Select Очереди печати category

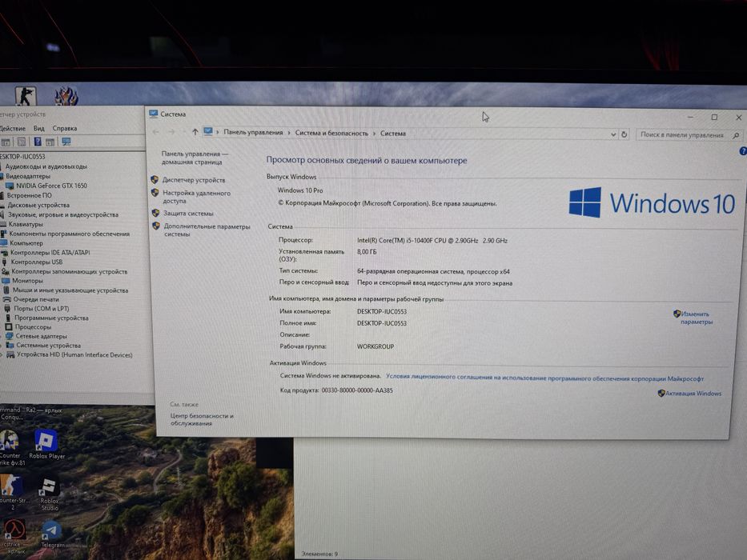[x=36, y=299]
